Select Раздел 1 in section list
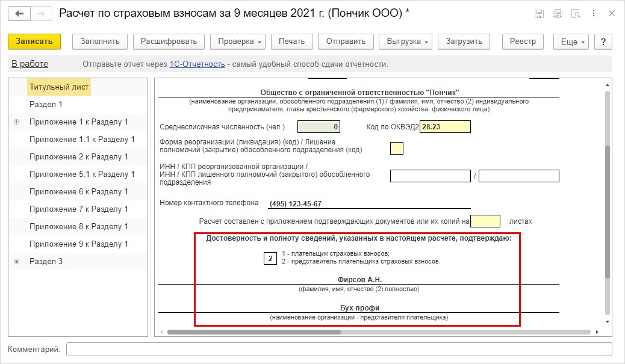The image size is (625, 364). (x=46, y=104)
